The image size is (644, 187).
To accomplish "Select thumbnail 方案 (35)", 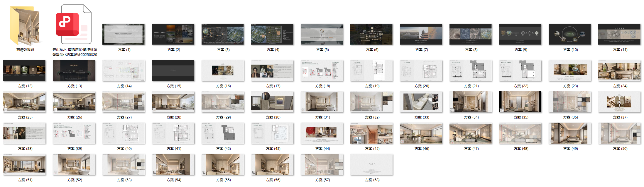I will (520, 102).
